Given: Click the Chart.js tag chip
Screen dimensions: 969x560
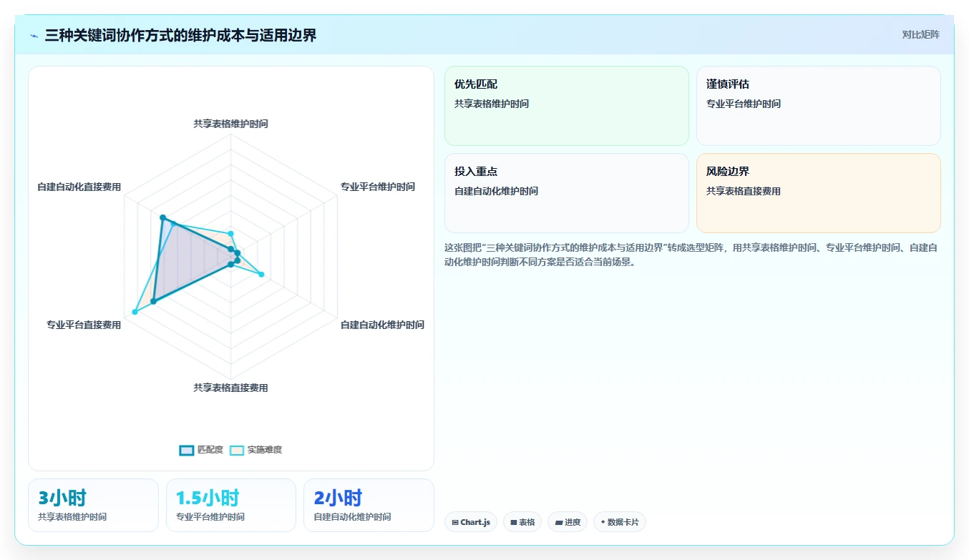Looking at the screenshot, I should pos(471,522).
